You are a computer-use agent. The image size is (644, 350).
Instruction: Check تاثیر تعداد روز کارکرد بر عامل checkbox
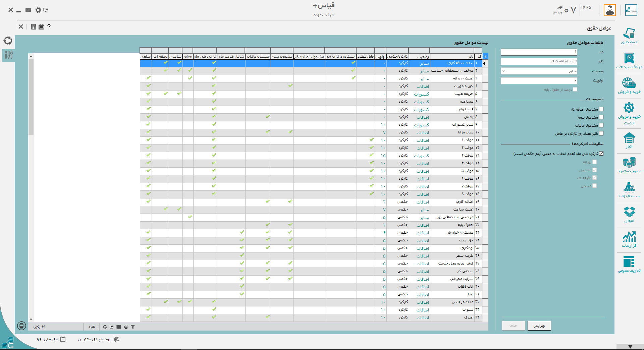click(x=601, y=133)
